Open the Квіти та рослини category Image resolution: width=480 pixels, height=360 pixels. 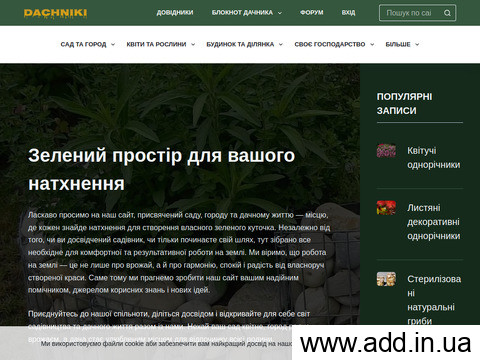pos(156,44)
